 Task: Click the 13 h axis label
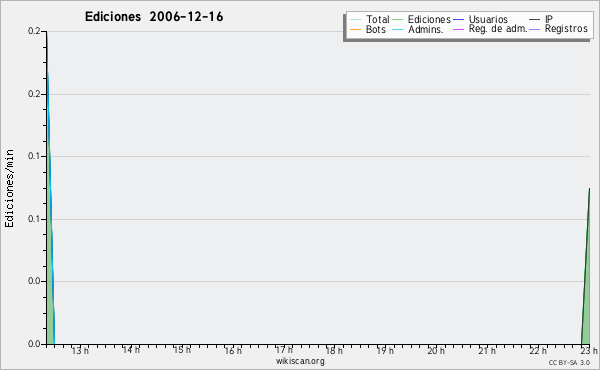coord(80,350)
